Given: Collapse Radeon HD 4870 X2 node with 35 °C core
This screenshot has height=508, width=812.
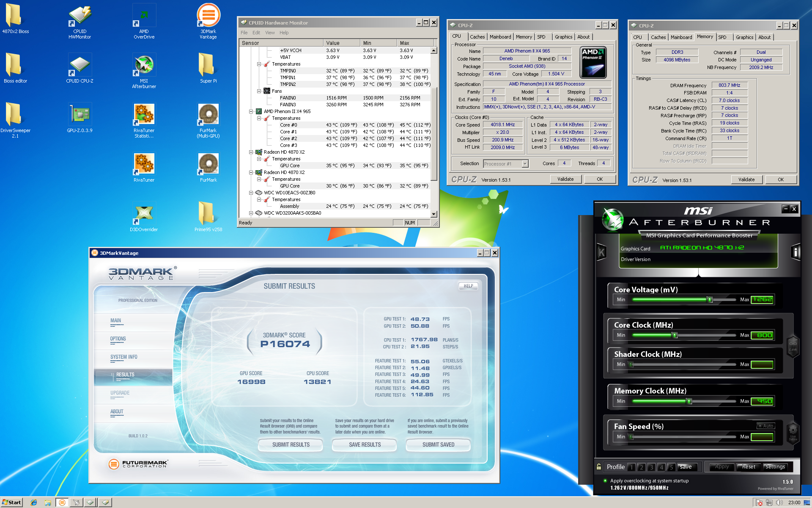Looking at the screenshot, I should click(251, 152).
